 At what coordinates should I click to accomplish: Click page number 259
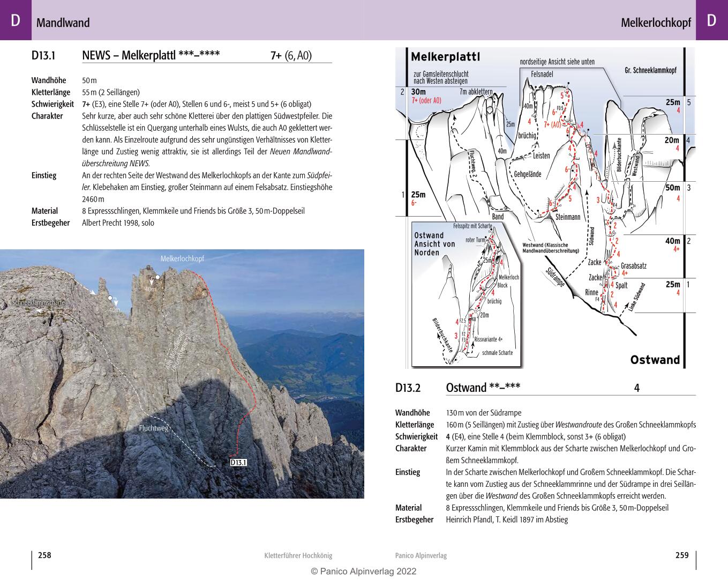tap(682, 555)
